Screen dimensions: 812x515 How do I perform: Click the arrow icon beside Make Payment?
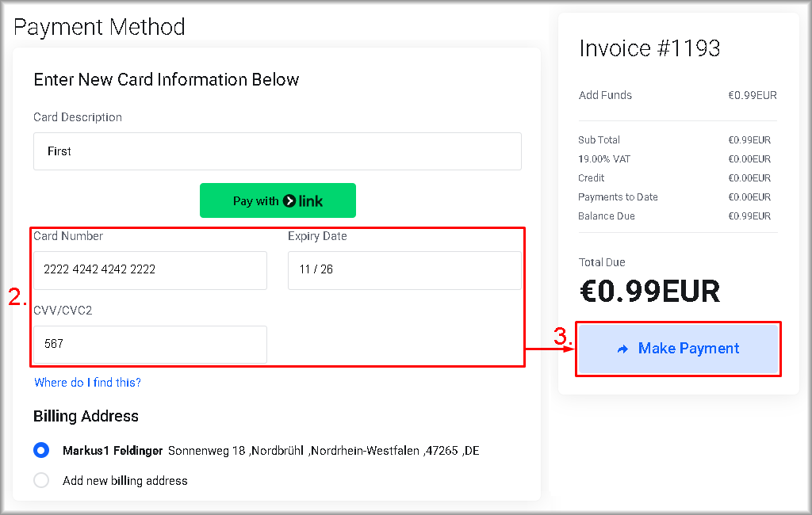coord(622,349)
